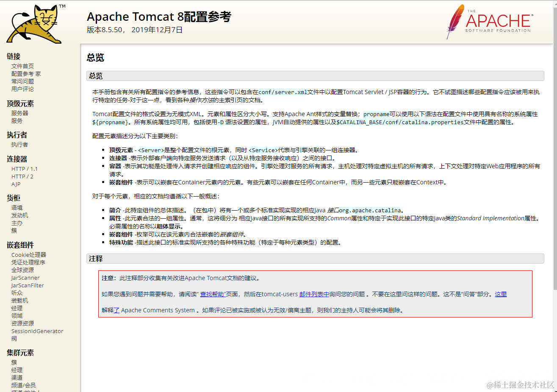Open the HTTP / 1.1 connector link
Viewport: 557px width, 392px height.
pyautogui.click(x=25, y=169)
